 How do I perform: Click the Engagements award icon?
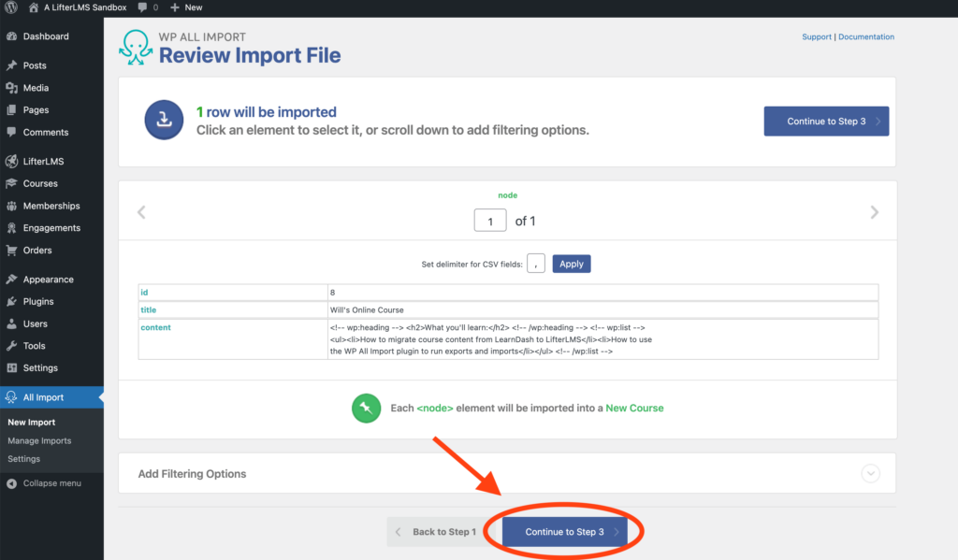[11, 228]
